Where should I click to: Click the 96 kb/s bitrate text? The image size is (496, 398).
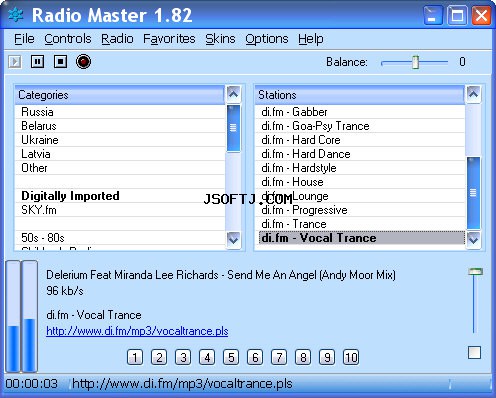65,291
